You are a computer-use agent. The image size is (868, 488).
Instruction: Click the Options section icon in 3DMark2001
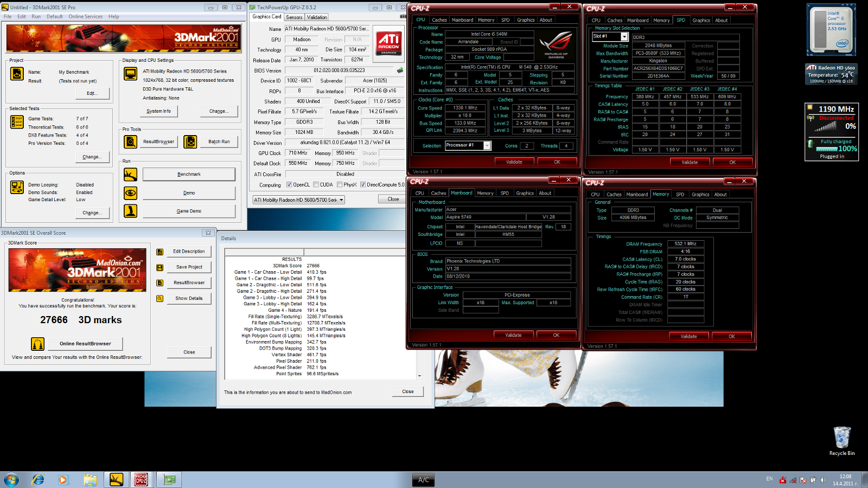(17, 187)
